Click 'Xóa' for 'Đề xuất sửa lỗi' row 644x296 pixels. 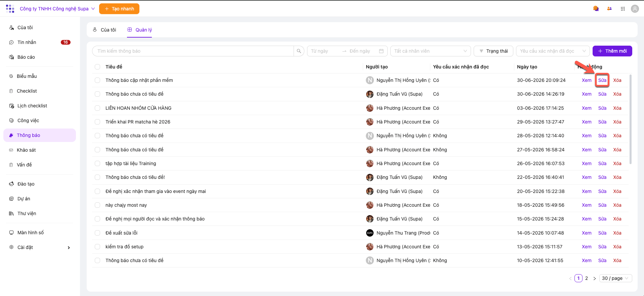pos(617,233)
